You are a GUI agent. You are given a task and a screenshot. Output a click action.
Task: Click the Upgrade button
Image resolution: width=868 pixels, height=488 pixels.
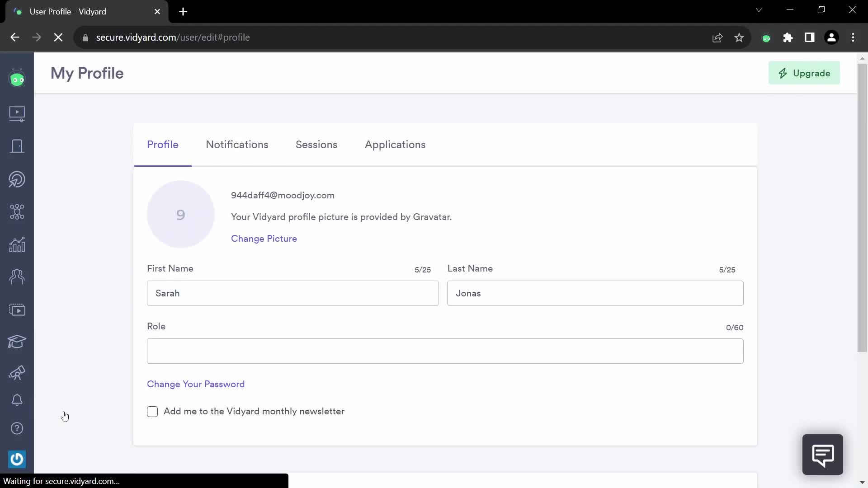(x=804, y=73)
